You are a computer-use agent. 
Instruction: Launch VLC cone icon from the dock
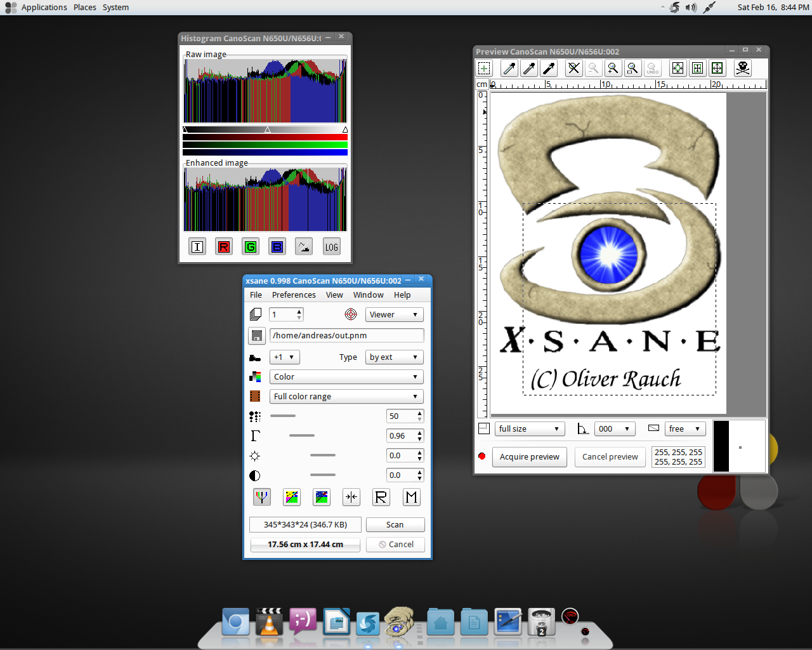[x=269, y=622]
